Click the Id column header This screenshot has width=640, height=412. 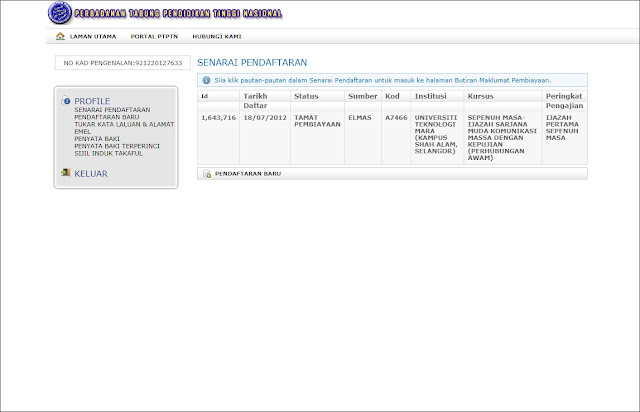pyautogui.click(x=204, y=96)
